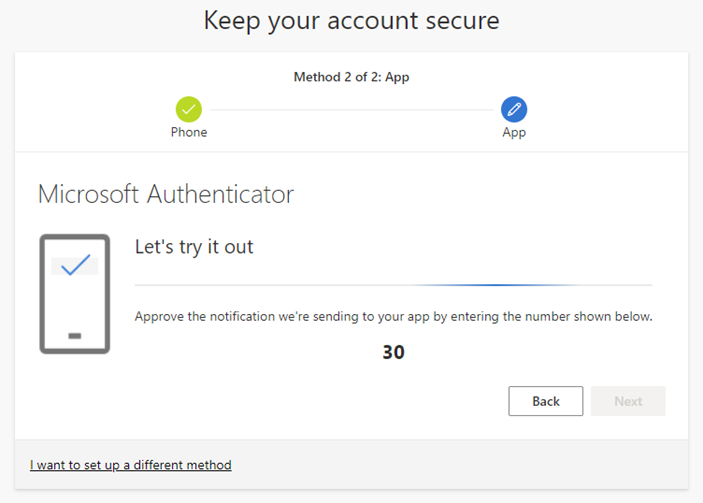Click the 'Approve the notification' instruction text
Viewport: 703px width, 503px height.
[393, 317]
